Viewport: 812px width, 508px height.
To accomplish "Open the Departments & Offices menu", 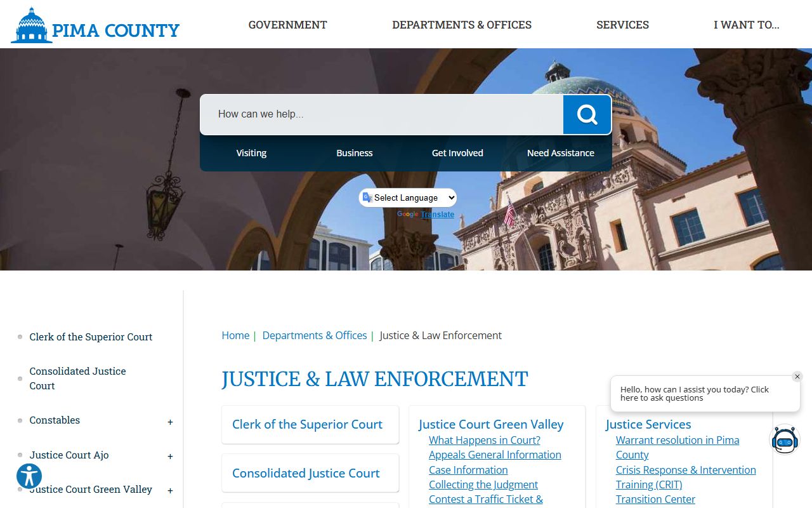I will tap(462, 25).
